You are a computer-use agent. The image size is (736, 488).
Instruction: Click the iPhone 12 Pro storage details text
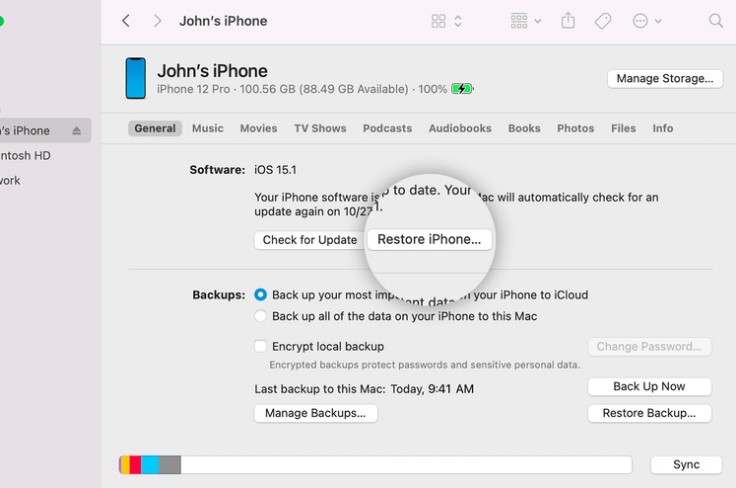coord(302,89)
